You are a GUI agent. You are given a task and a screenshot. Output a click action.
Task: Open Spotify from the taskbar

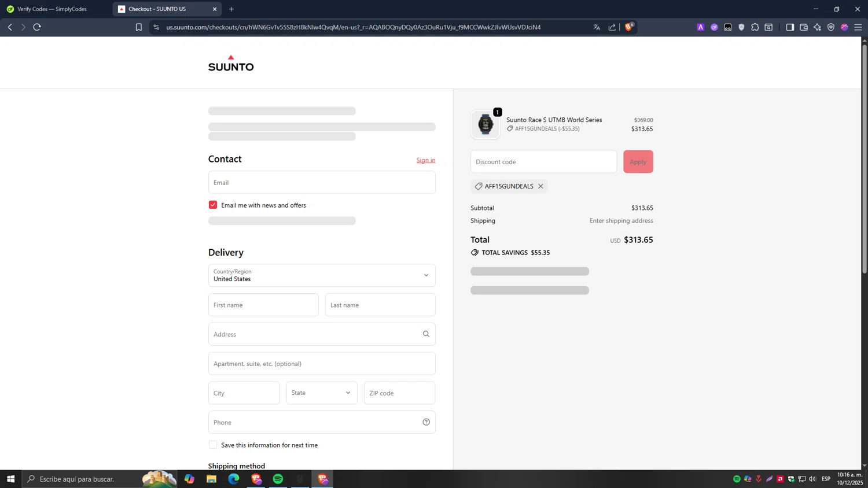tap(278, 479)
